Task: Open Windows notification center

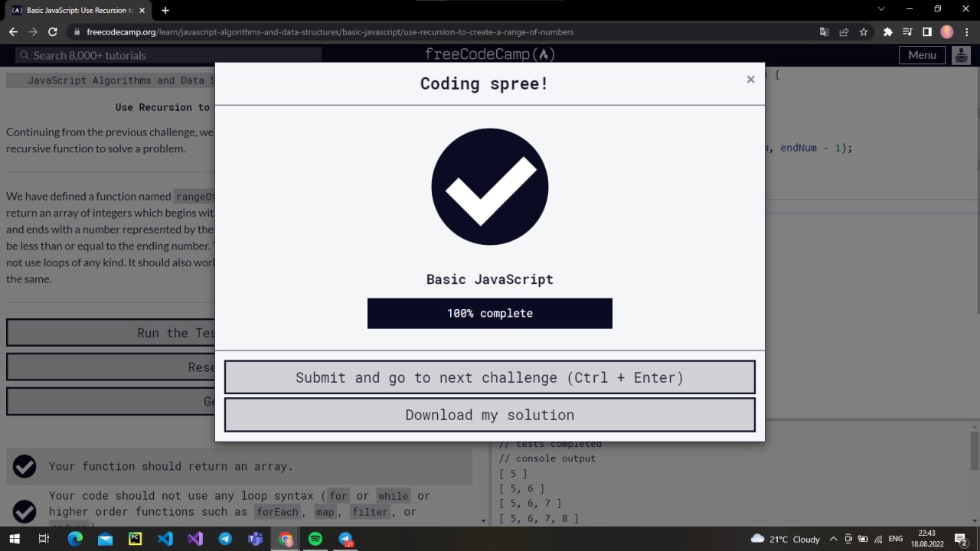Action: tap(960, 539)
